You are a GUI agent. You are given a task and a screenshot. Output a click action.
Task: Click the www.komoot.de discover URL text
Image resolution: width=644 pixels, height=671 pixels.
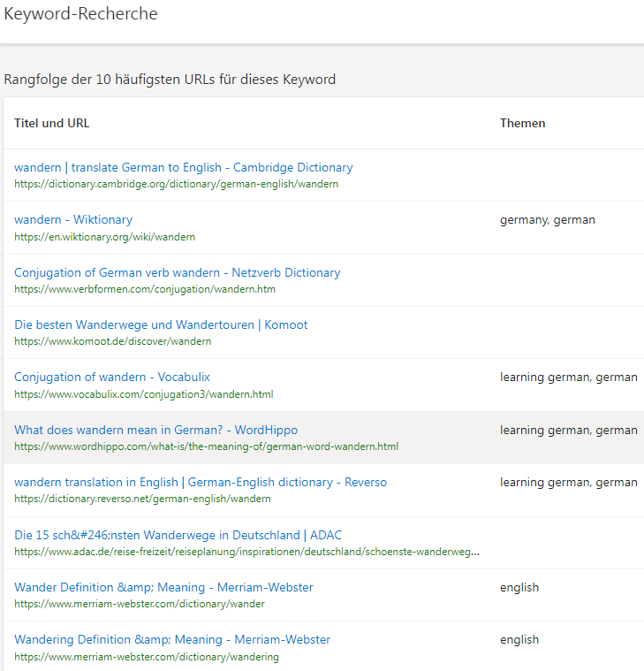coord(112,341)
